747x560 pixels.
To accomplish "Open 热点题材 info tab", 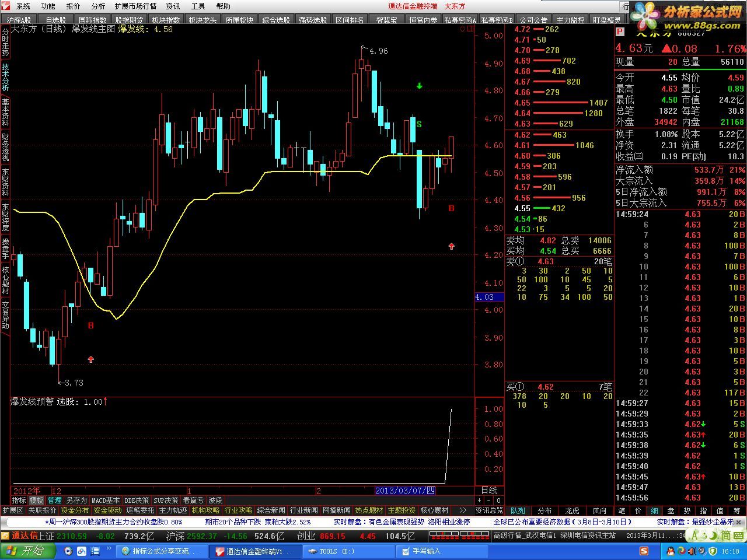I will (x=369, y=510).
